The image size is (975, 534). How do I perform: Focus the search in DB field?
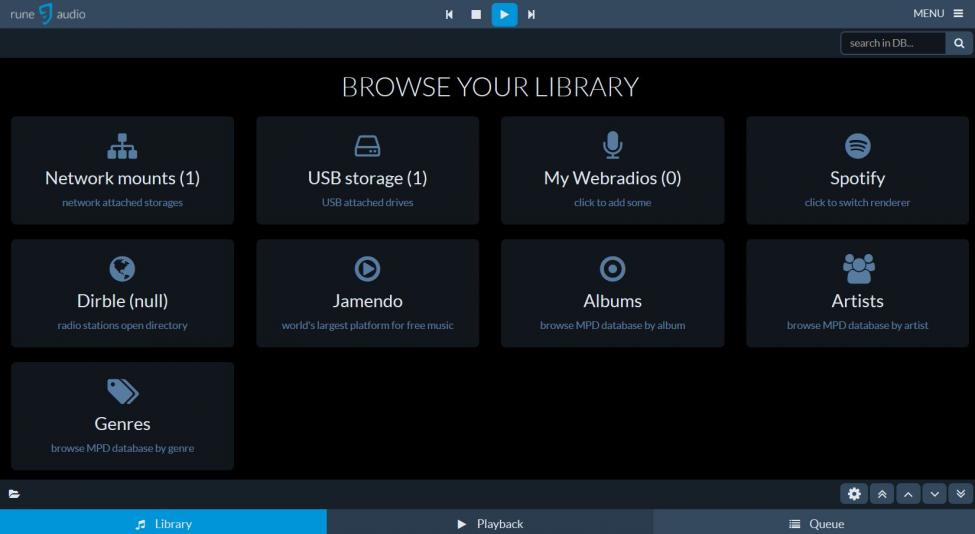point(893,43)
